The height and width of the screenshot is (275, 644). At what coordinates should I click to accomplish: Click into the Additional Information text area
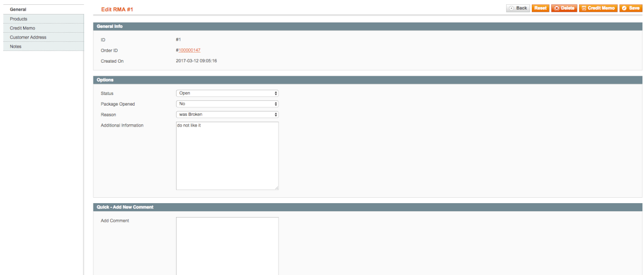[x=227, y=155]
